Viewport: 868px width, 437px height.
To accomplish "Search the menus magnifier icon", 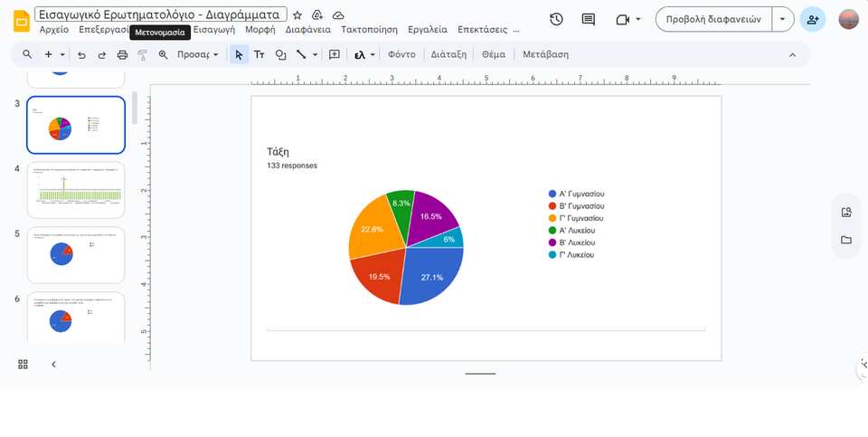I will click(x=27, y=54).
